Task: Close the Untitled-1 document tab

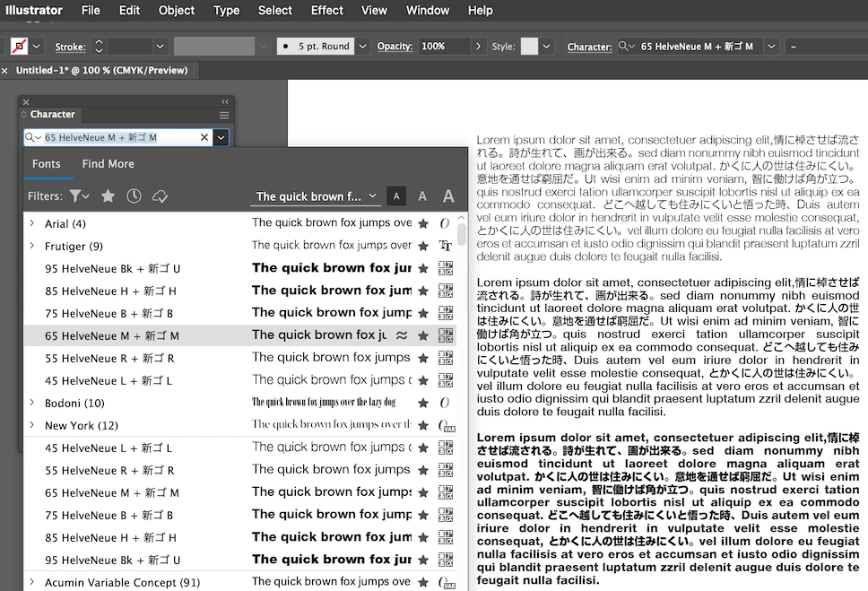Action: (x=5, y=71)
